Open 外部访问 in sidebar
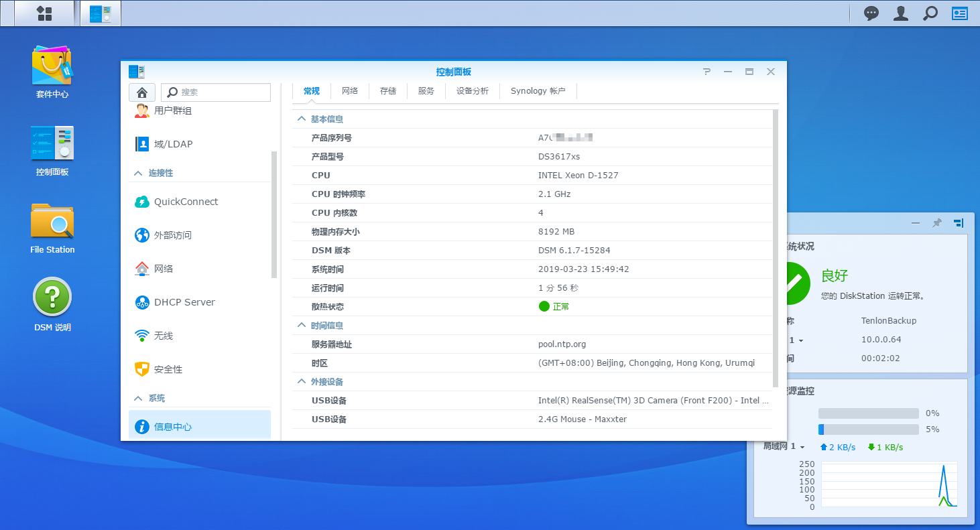Image resolution: width=980 pixels, height=530 pixels. point(200,235)
